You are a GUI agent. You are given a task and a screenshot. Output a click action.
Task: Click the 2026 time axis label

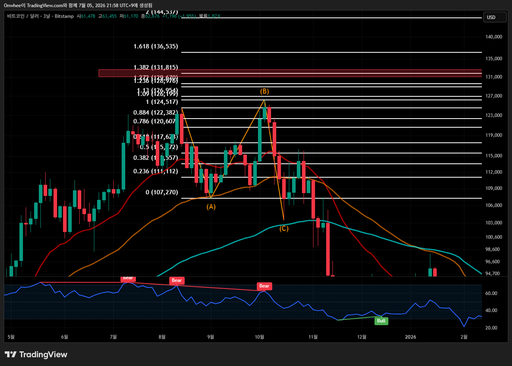coord(410,337)
